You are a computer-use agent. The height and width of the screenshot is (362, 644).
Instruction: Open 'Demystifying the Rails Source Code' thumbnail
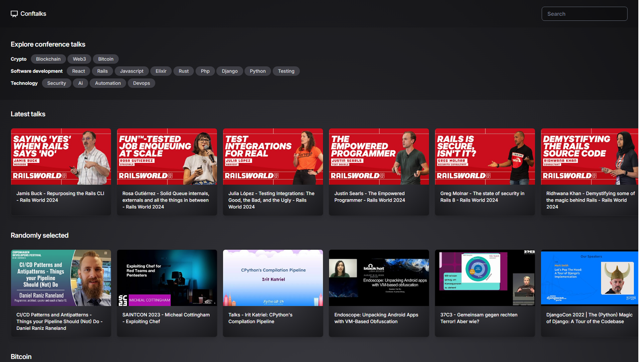(590, 156)
